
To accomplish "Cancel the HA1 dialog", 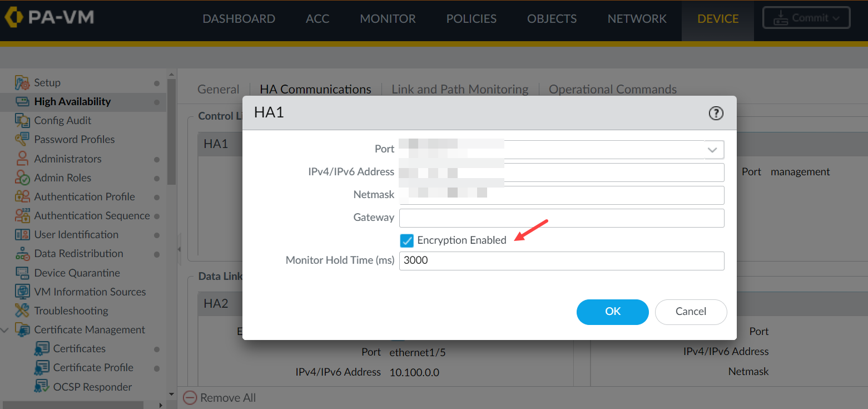I will pos(691,312).
